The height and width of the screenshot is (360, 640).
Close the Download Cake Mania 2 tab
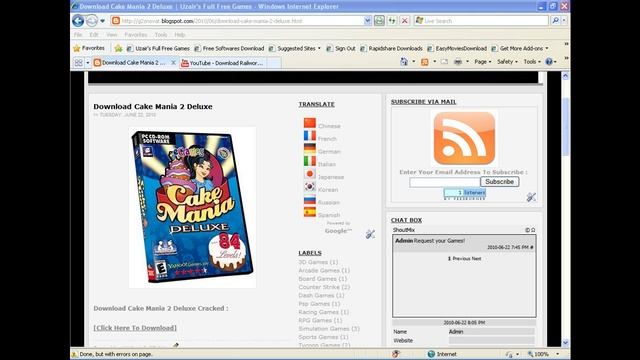[x=173, y=62]
